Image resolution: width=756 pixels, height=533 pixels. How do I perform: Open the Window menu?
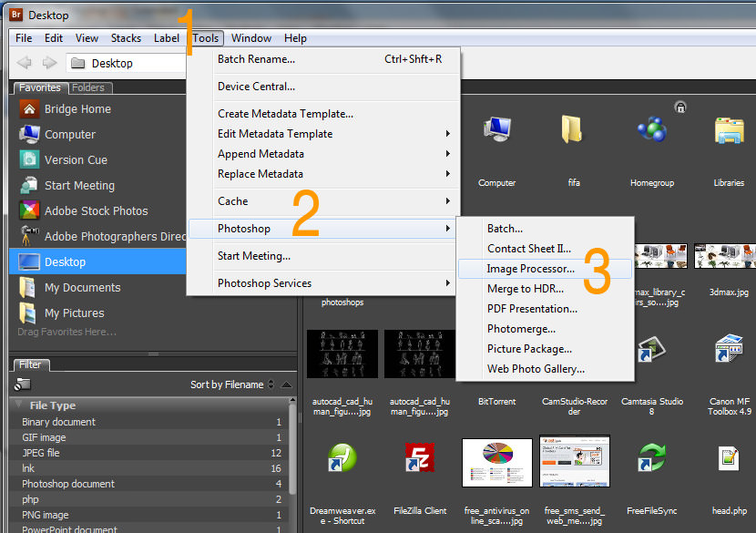click(250, 38)
